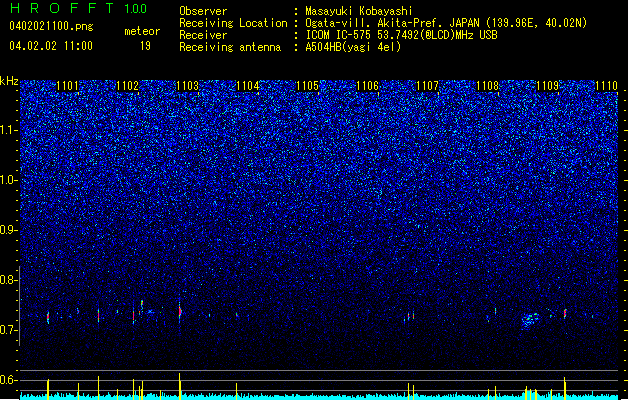Click the Receiver ICOM IC-575 value text

402,35
